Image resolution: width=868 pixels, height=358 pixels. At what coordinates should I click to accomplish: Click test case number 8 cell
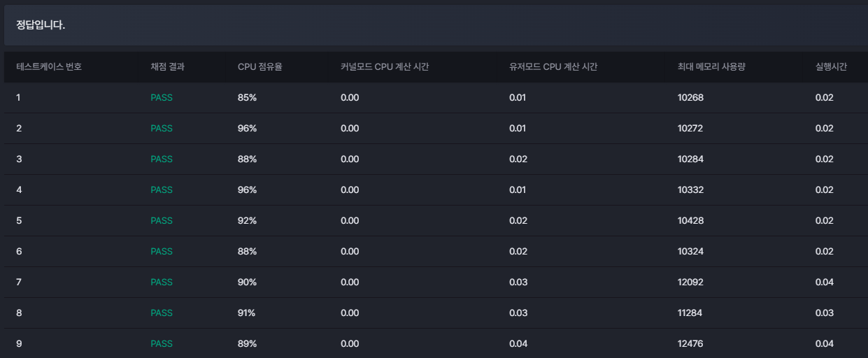pos(19,313)
